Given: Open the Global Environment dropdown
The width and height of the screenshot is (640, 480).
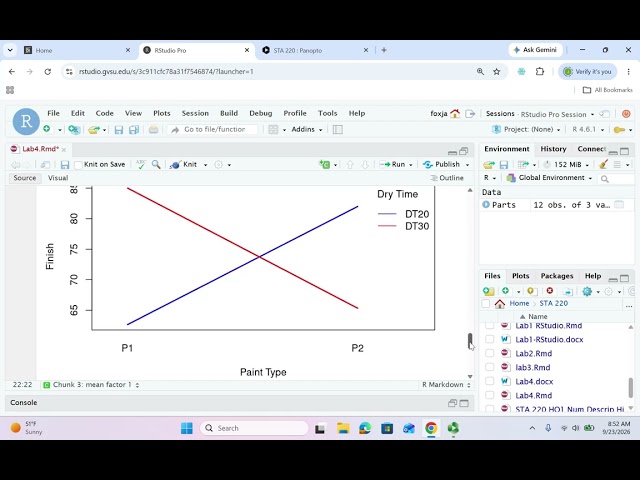Looking at the screenshot, I should [549, 178].
